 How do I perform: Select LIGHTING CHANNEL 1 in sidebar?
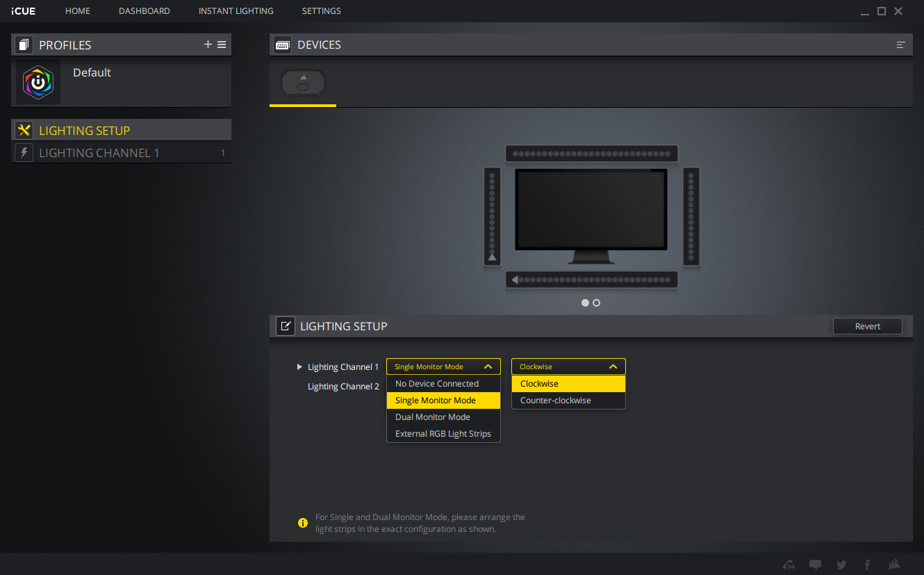[122, 153]
